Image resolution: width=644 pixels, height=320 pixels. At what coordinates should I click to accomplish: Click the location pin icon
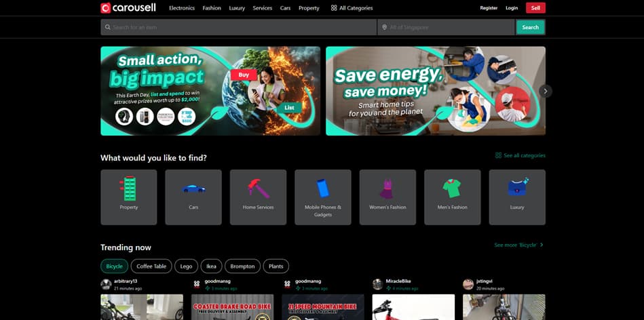(384, 27)
